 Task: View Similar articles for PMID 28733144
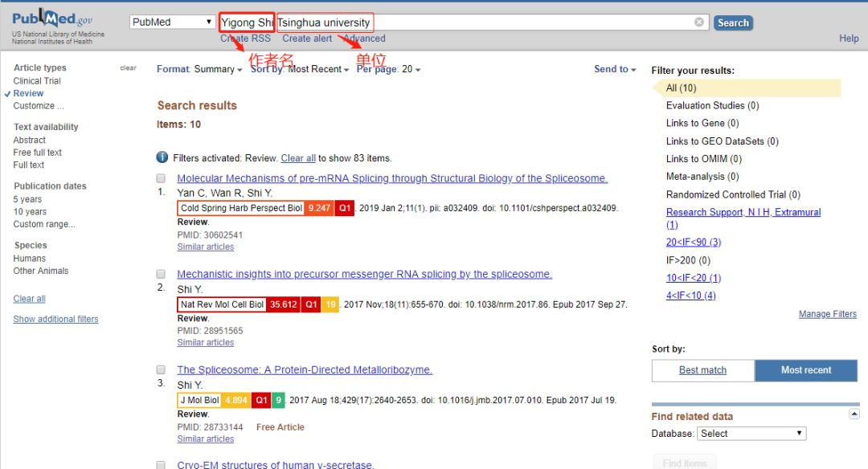coord(206,438)
